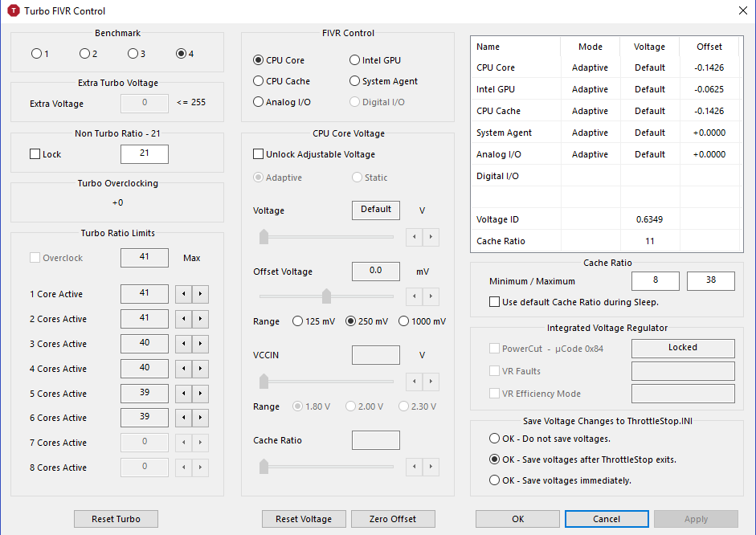Increase the 4 Cores Active ratio arrow
The width and height of the screenshot is (756, 535).
pos(201,369)
